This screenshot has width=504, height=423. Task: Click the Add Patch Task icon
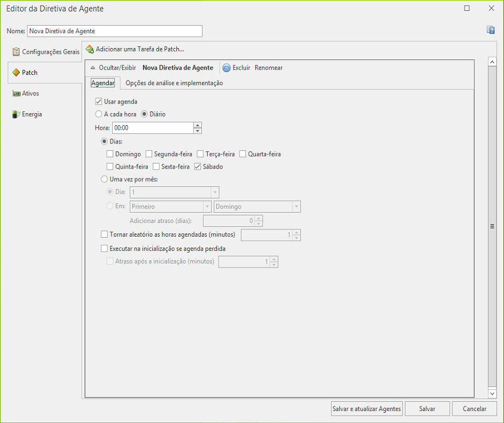coord(90,50)
